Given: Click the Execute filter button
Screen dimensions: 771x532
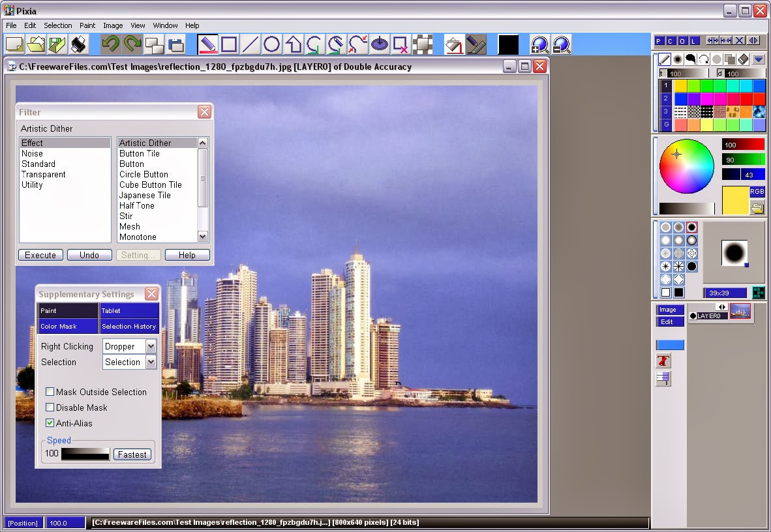Looking at the screenshot, I should (x=40, y=255).
